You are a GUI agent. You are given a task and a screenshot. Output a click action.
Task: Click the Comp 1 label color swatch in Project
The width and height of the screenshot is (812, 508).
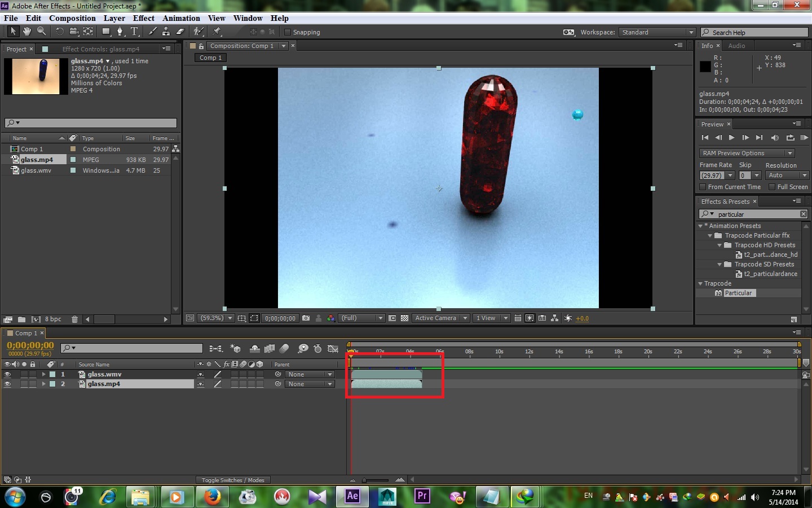click(73, 149)
